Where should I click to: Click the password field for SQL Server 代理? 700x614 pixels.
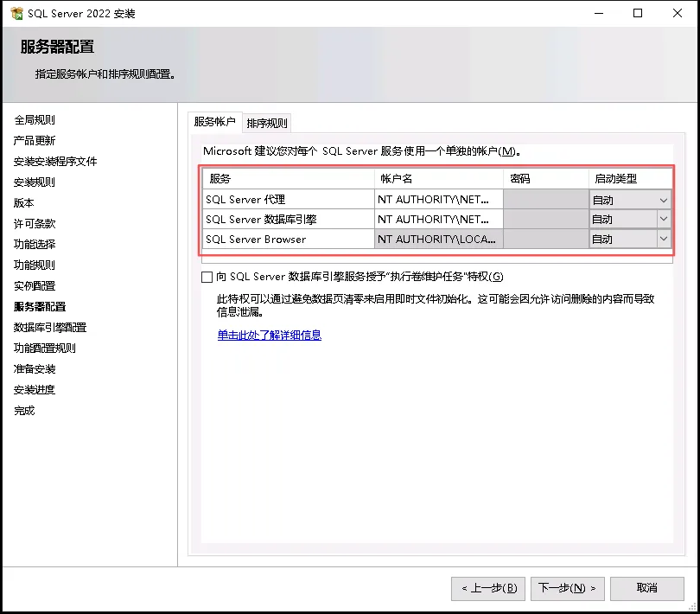545,200
